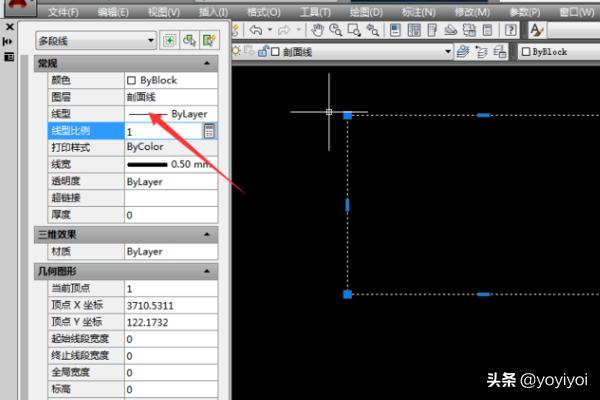The height and width of the screenshot is (400, 600).
Task: Click the Undo arrow icon
Action: (256, 30)
